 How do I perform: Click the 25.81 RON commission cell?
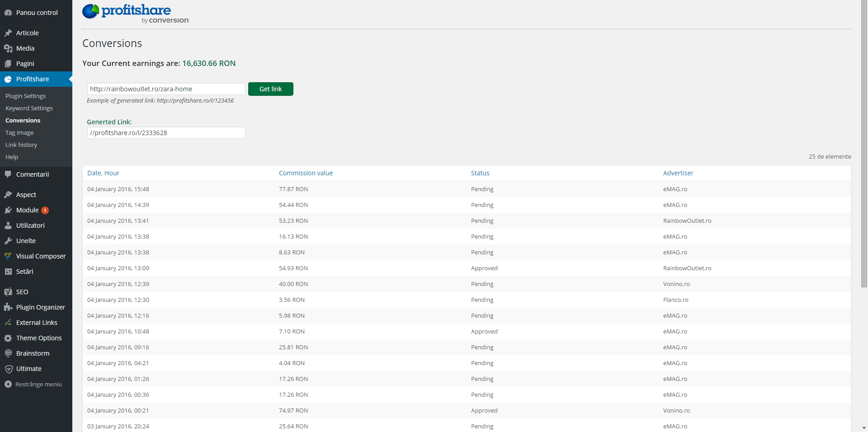[293, 347]
